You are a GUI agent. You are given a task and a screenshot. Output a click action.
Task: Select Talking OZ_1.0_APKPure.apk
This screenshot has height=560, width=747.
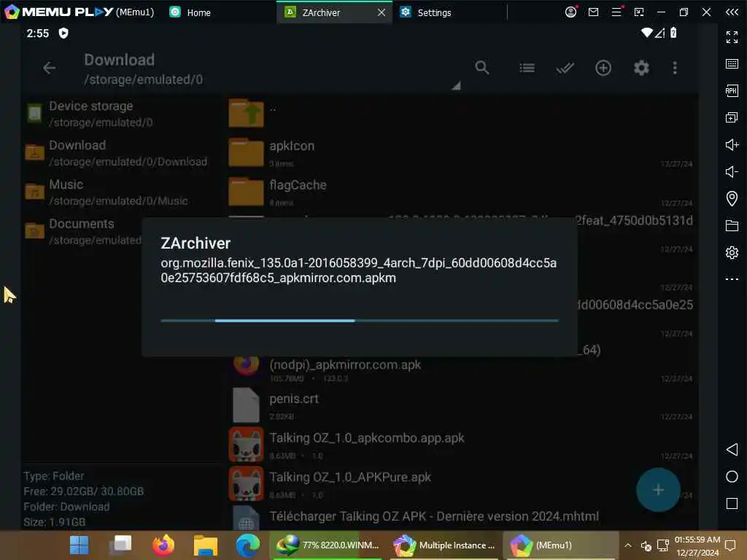tap(431, 483)
